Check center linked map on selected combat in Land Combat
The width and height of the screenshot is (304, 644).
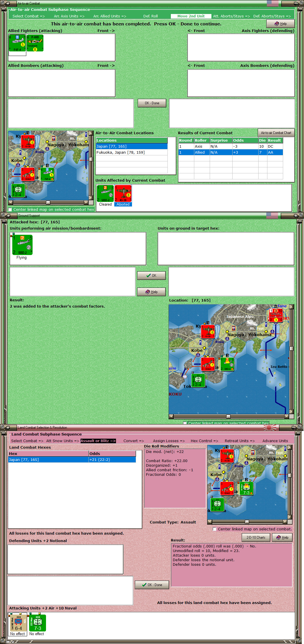pyautogui.click(x=214, y=529)
